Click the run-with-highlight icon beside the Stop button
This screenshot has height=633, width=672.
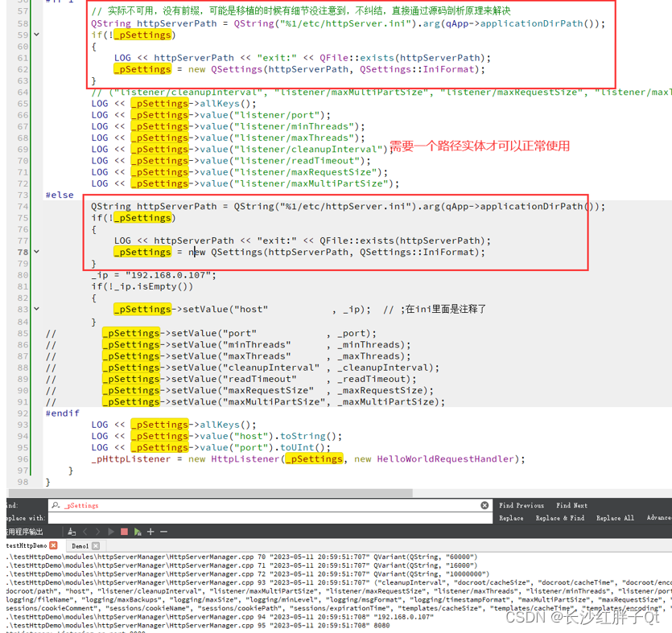(137, 532)
